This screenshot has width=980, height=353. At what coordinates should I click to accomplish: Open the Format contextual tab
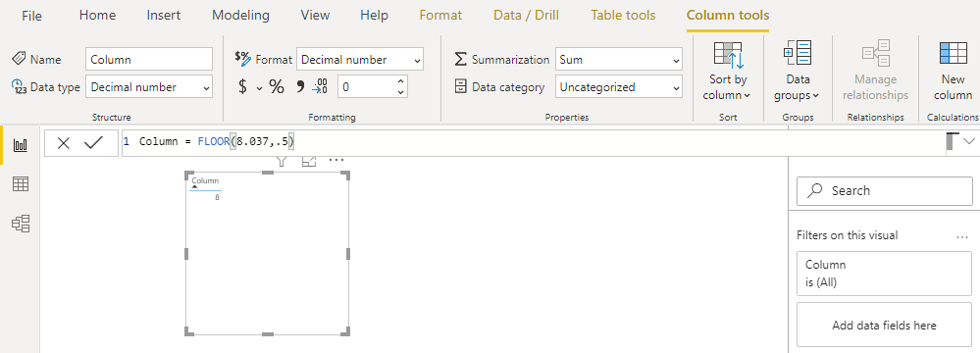[x=440, y=15]
